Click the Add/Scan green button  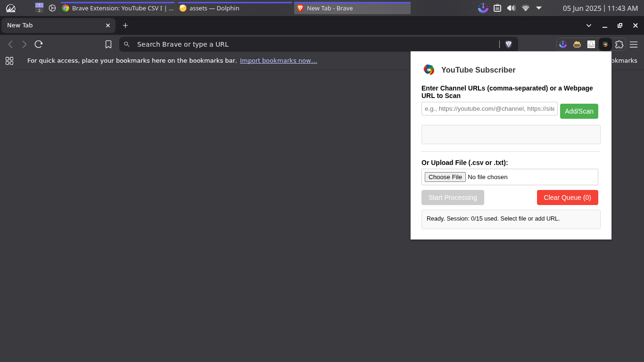pyautogui.click(x=579, y=111)
